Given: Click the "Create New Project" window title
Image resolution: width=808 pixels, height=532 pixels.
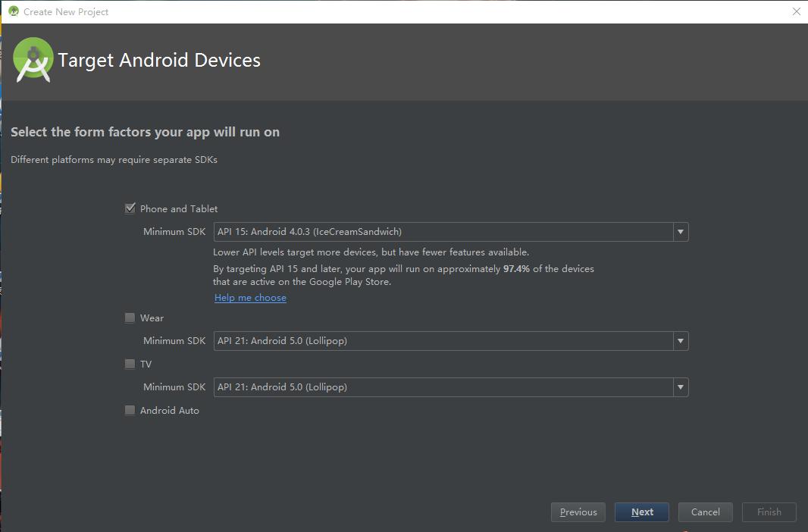Looking at the screenshot, I should tap(66, 12).
